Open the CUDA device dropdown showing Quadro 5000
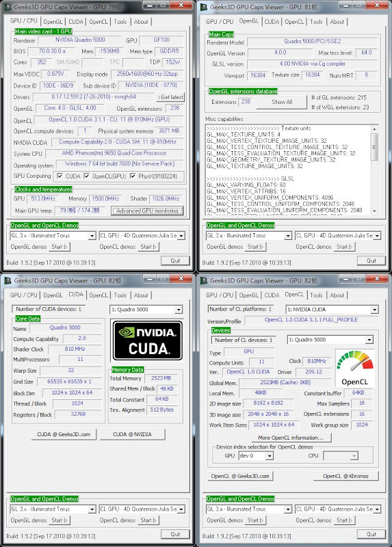The width and height of the screenshot is (392, 547). pyautogui.click(x=146, y=310)
